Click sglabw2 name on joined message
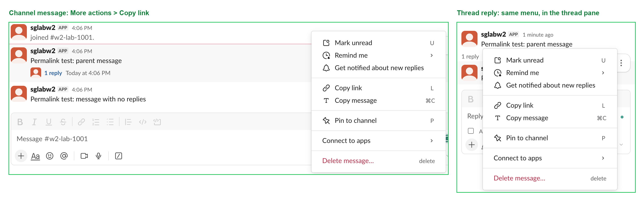 (x=43, y=28)
